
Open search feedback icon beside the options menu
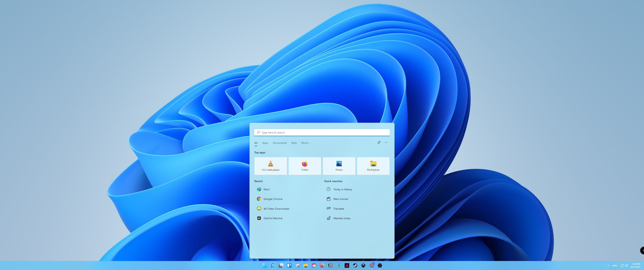[379, 142]
